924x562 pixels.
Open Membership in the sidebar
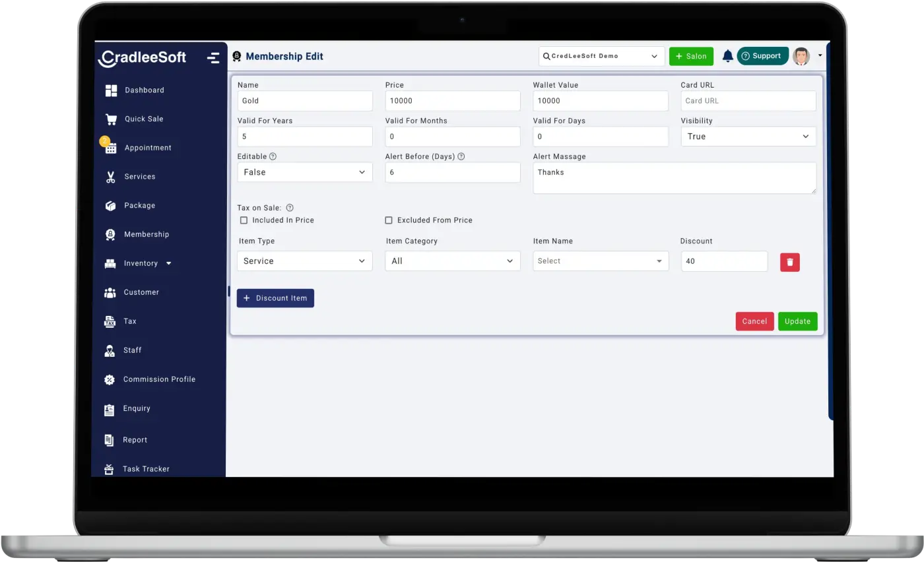coord(146,234)
